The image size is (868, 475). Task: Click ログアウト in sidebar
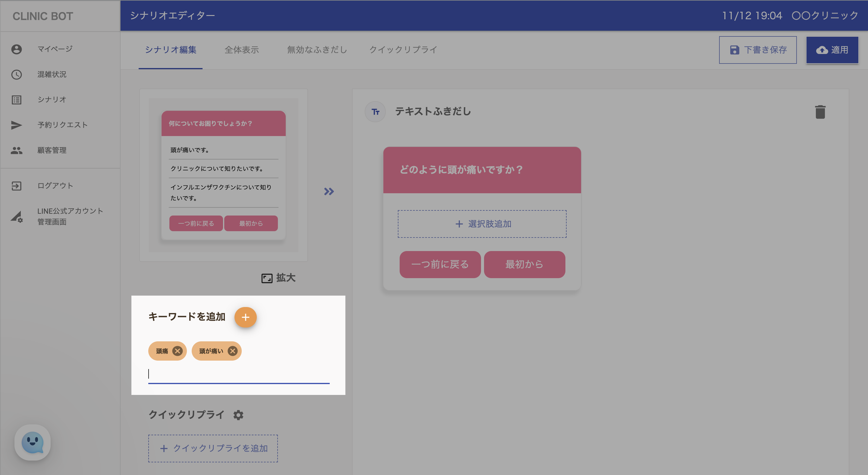(x=55, y=186)
